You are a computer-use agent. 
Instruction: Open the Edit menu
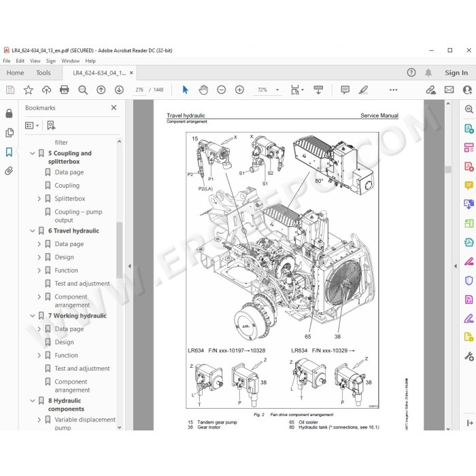tap(20, 61)
